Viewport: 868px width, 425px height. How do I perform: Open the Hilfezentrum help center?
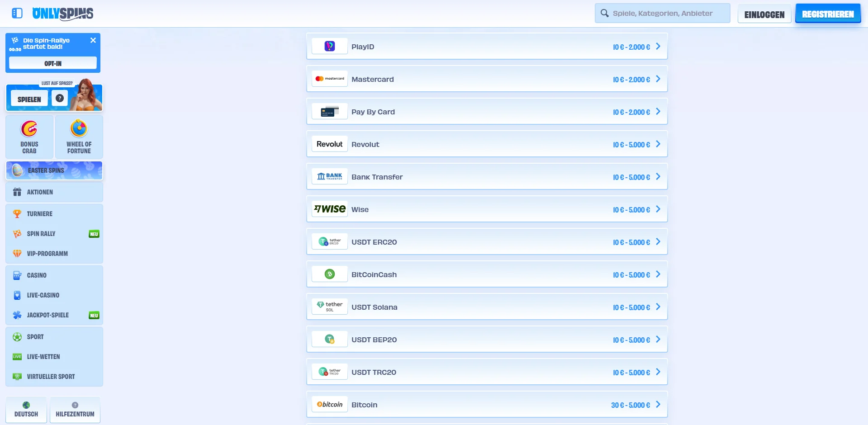click(x=75, y=410)
